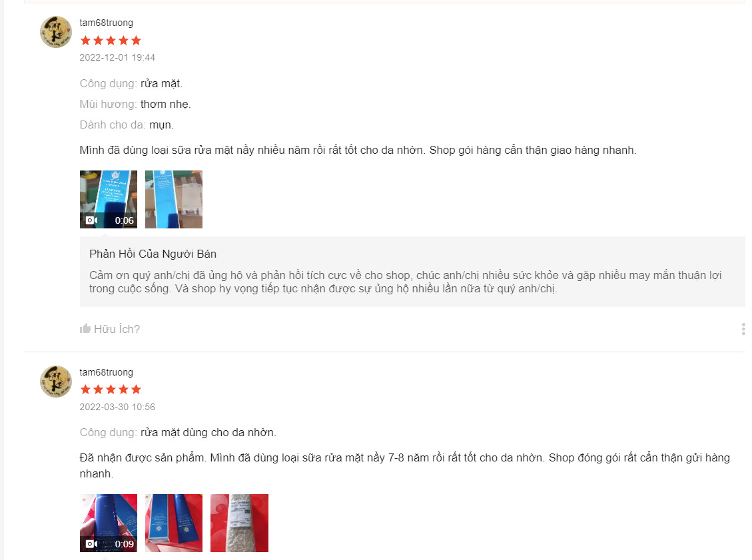752x560 pixels.
Task: Click the video camera icon on the 0:06 clip
Action: [91, 220]
